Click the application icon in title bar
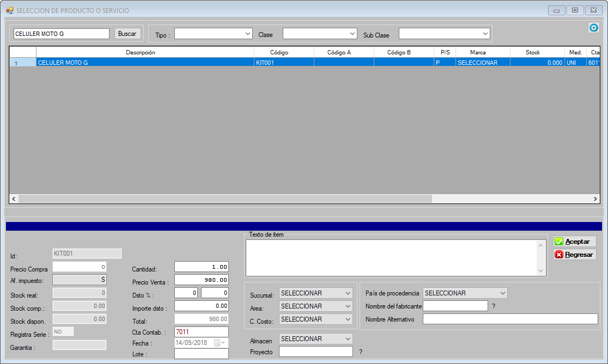This screenshot has width=608, height=364. (x=10, y=10)
